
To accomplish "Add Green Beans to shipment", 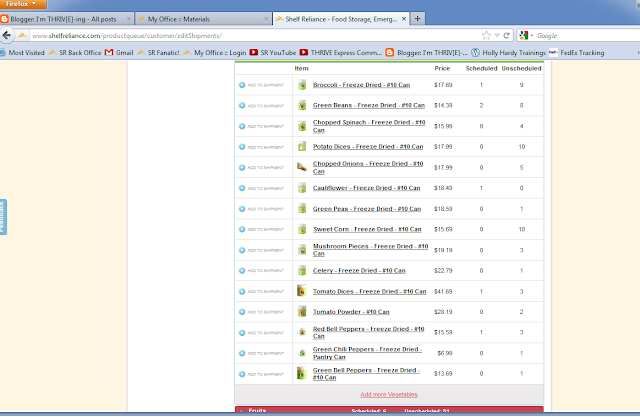I will tap(261, 106).
